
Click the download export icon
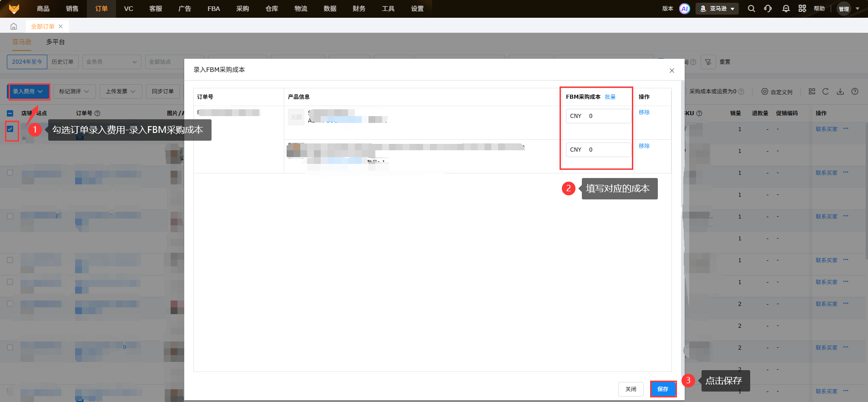tap(840, 92)
